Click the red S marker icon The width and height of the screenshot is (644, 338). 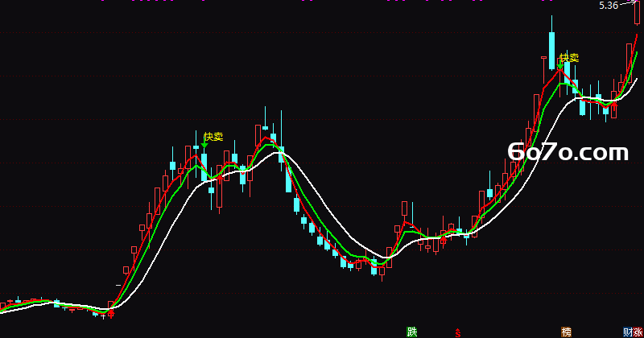click(457, 332)
